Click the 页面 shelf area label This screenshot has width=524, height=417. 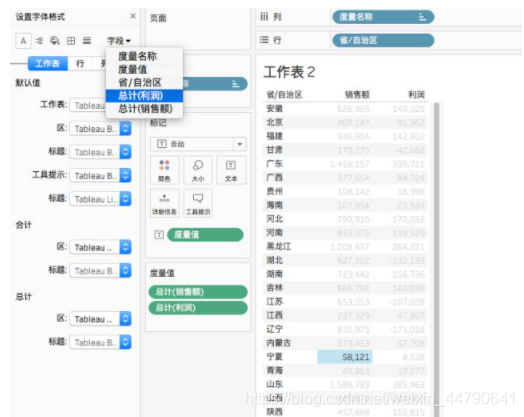click(x=158, y=18)
